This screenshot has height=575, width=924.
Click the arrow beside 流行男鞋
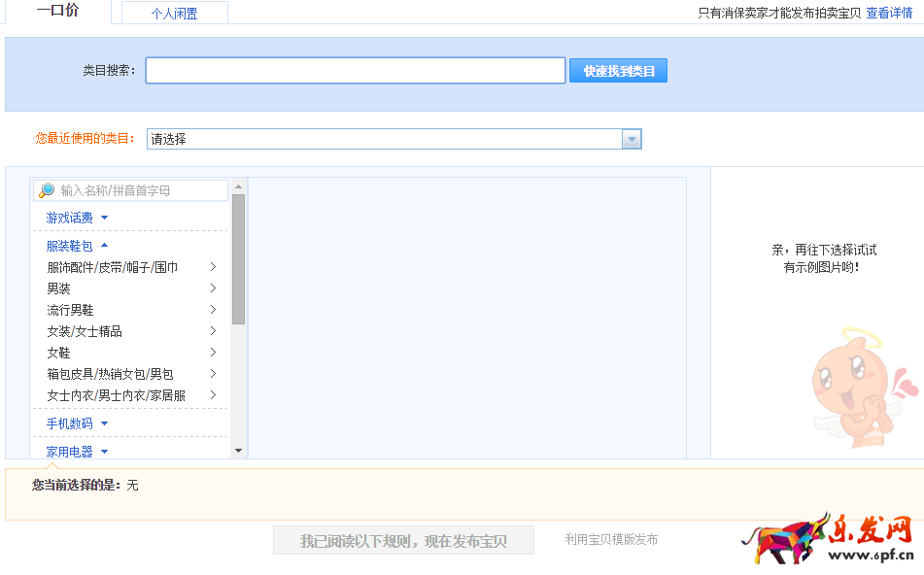(213, 310)
